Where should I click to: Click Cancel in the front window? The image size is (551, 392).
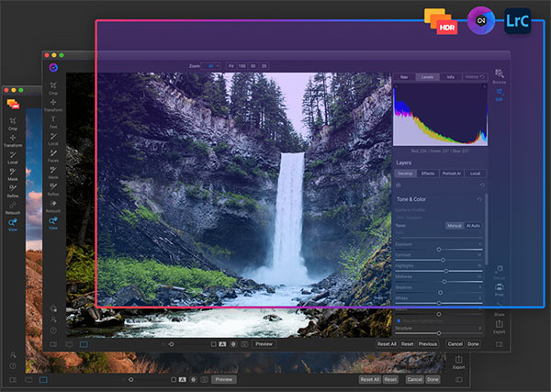455,344
